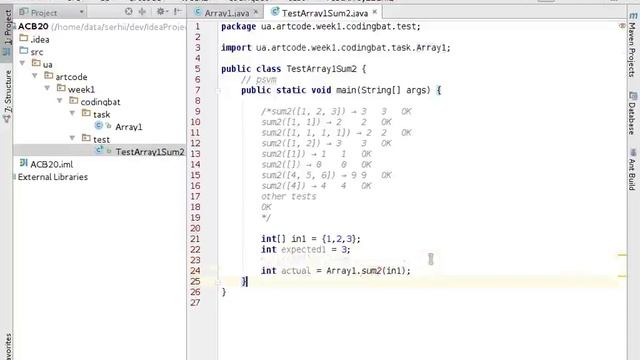Viewport: 640px width, 360px height.
Task: Click the .idea folder icon
Action: [x=24, y=38]
